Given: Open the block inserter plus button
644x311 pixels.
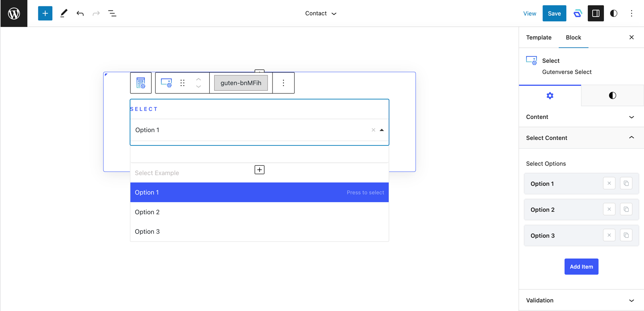Looking at the screenshot, I should click(45, 13).
